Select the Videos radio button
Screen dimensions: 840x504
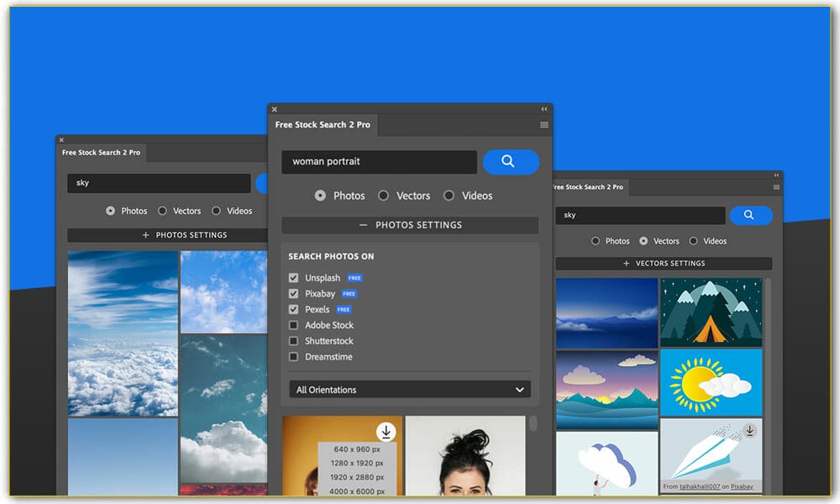449,195
